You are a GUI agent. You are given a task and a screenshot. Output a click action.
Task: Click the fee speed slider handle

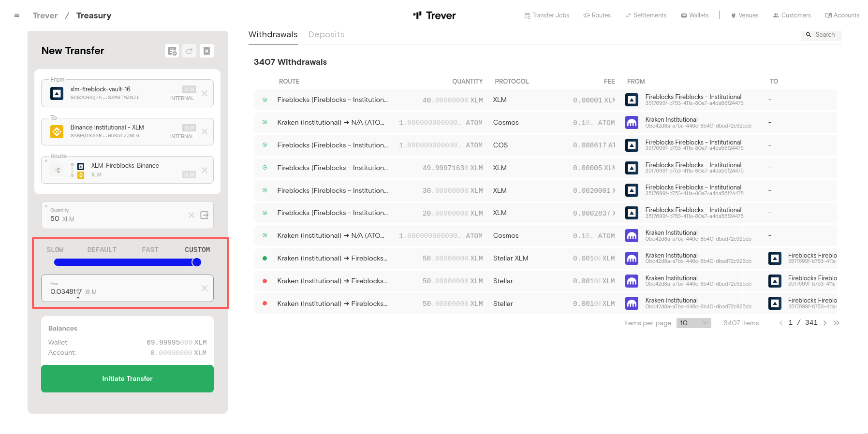tap(196, 262)
